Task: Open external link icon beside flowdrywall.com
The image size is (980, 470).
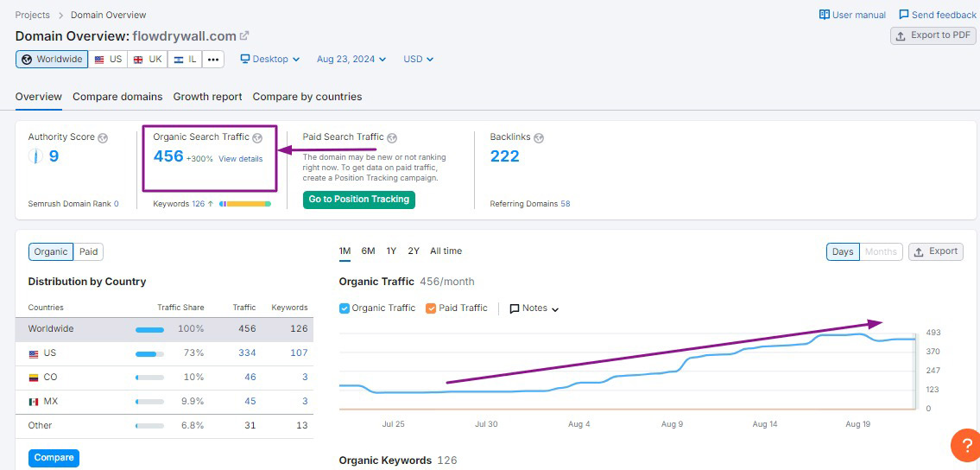Action: (x=245, y=36)
